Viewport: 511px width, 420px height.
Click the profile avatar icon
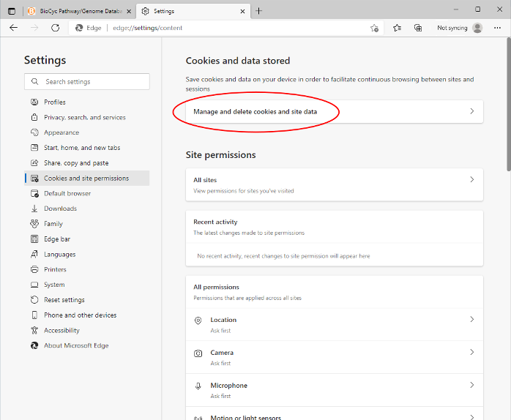477,28
